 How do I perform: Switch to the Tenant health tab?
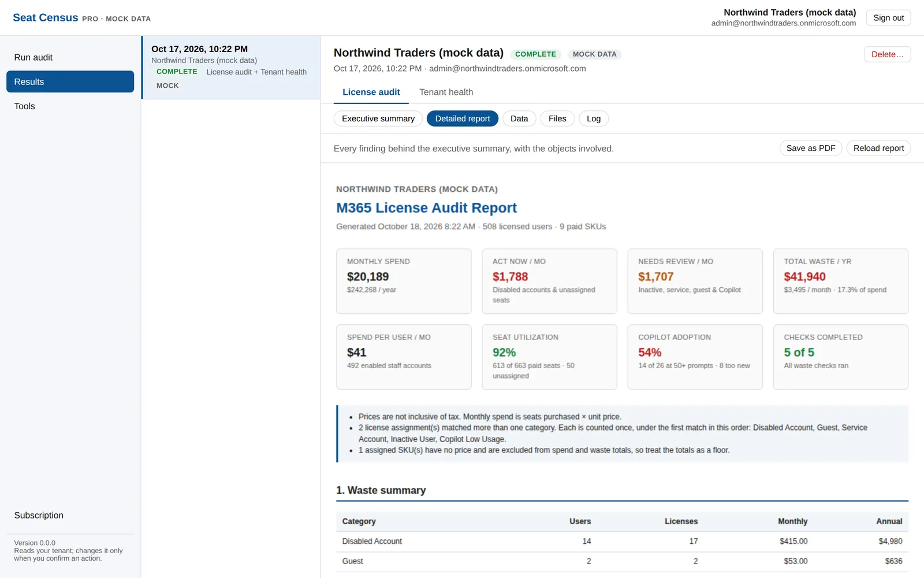446,92
